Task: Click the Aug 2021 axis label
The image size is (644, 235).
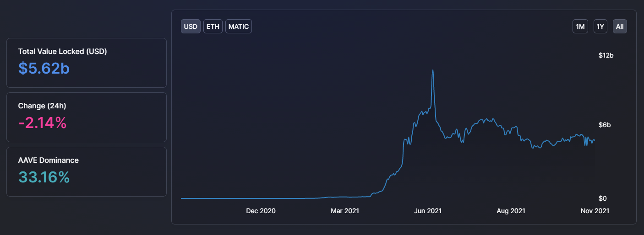Action: (x=511, y=211)
